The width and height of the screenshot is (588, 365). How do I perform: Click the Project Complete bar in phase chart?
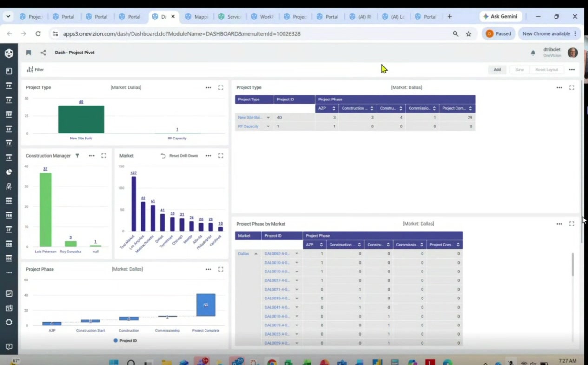point(205,305)
